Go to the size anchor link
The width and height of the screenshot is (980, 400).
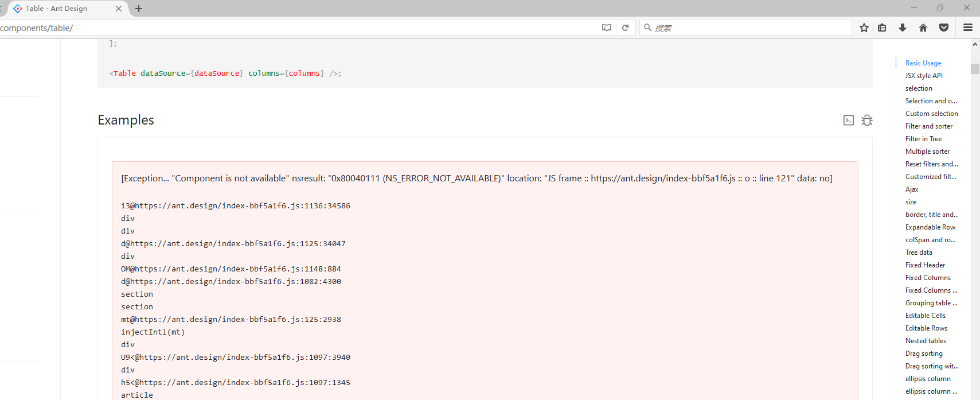pos(911,202)
